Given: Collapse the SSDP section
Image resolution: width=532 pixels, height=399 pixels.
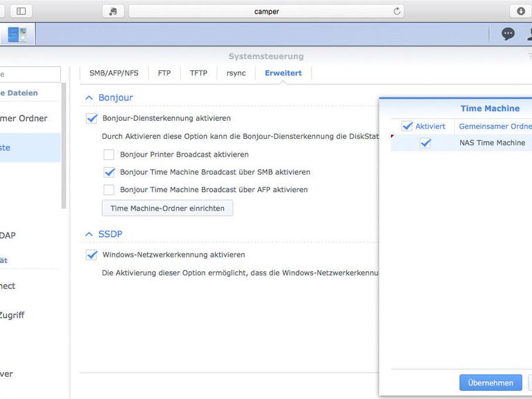Looking at the screenshot, I should click(89, 234).
